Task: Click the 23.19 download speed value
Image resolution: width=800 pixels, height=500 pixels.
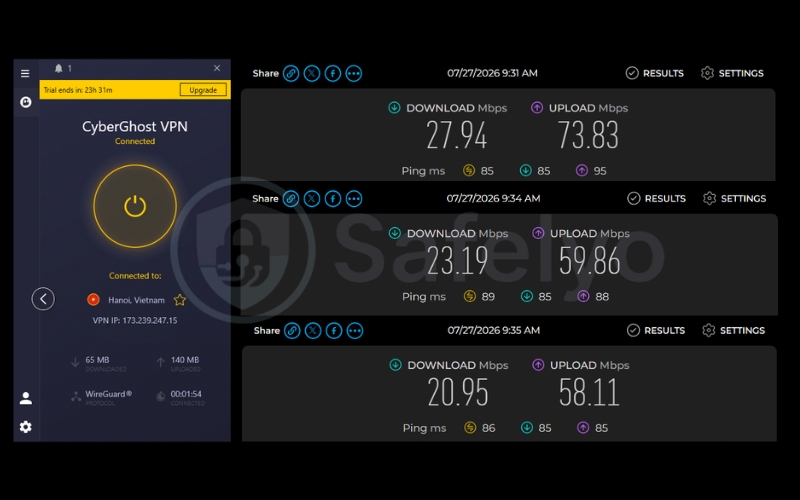Action: 458,261
